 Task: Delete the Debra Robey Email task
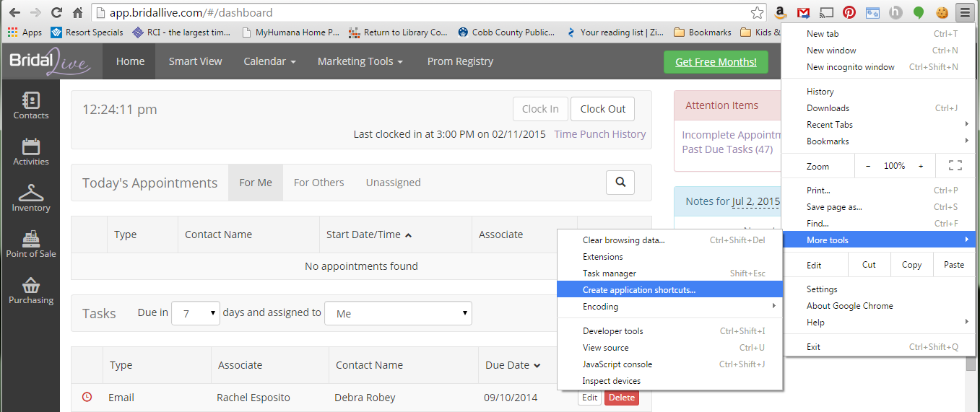pyautogui.click(x=621, y=398)
